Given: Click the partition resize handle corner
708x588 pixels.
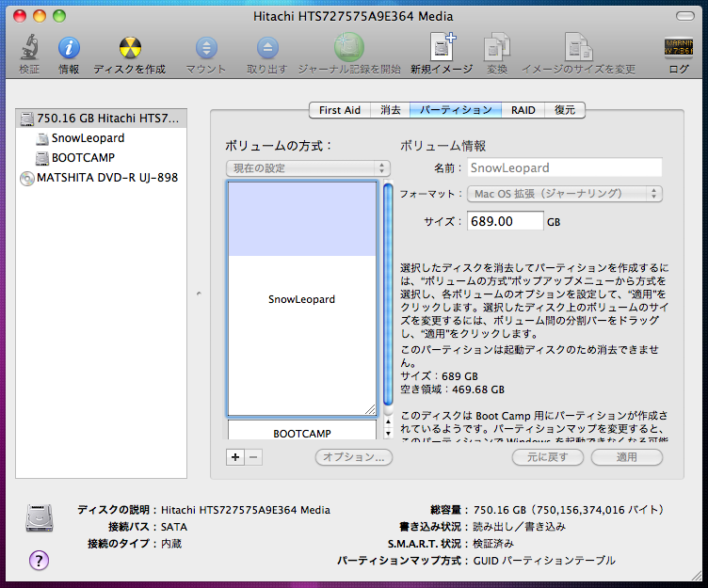Looking at the screenshot, I should click(370, 410).
